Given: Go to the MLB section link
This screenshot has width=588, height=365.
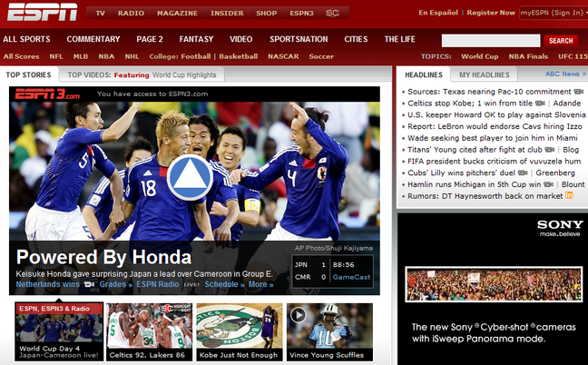Looking at the screenshot, I should click(x=81, y=56).
